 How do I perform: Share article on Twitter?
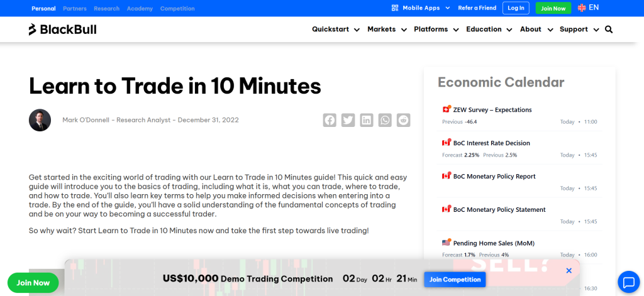pyautogui.click(x=348, y=120)
